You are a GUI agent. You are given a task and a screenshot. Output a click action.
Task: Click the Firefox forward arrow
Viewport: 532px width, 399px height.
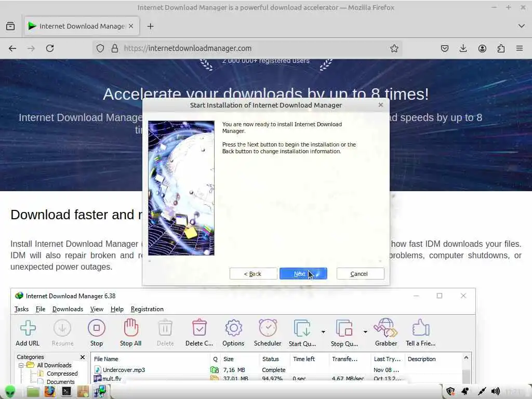31,48
